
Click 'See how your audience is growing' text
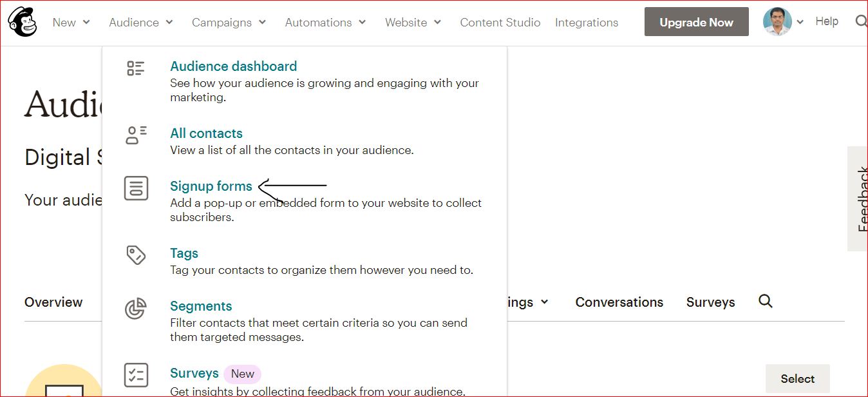[325, 90]
